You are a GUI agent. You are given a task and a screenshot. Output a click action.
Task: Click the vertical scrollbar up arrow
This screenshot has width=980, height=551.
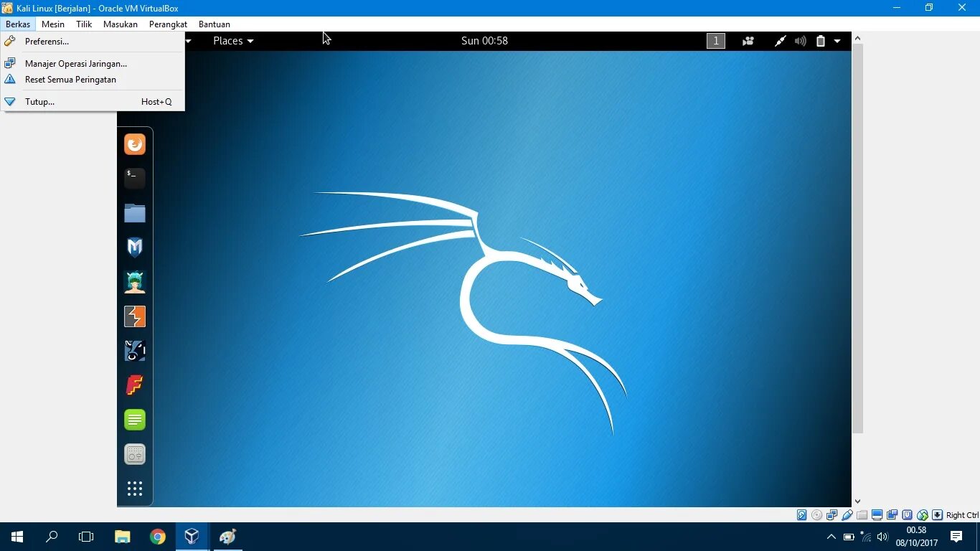click(857, 38)
